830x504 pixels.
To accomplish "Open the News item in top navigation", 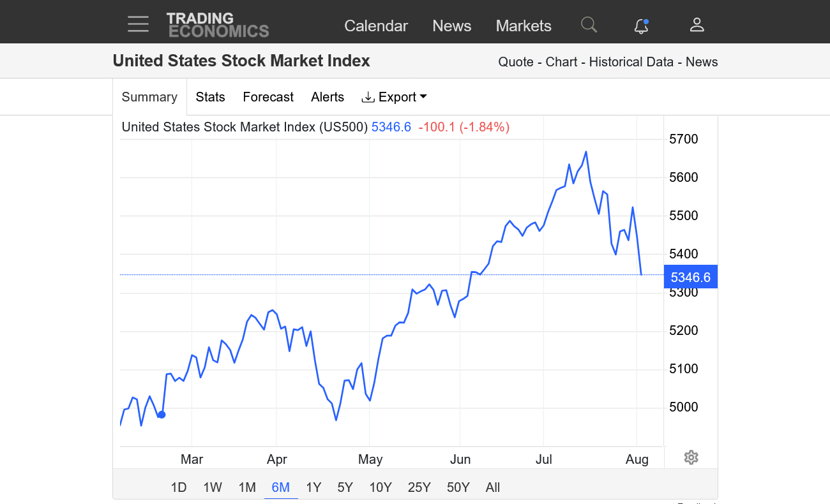I will pyautogui.click(x=452, y=26).
